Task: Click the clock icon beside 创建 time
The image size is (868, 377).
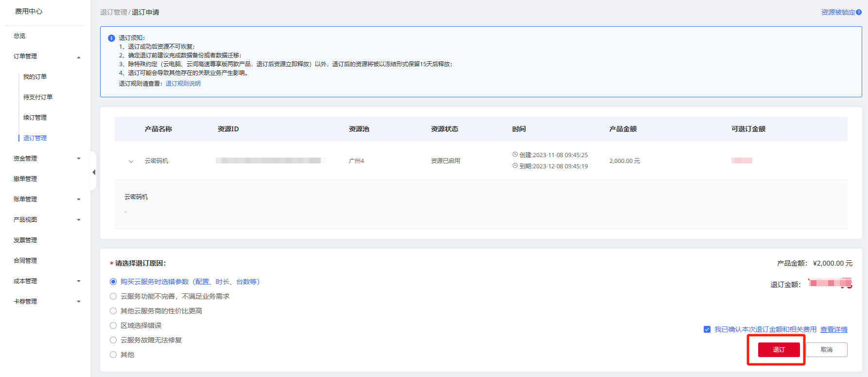Action: 515,155
